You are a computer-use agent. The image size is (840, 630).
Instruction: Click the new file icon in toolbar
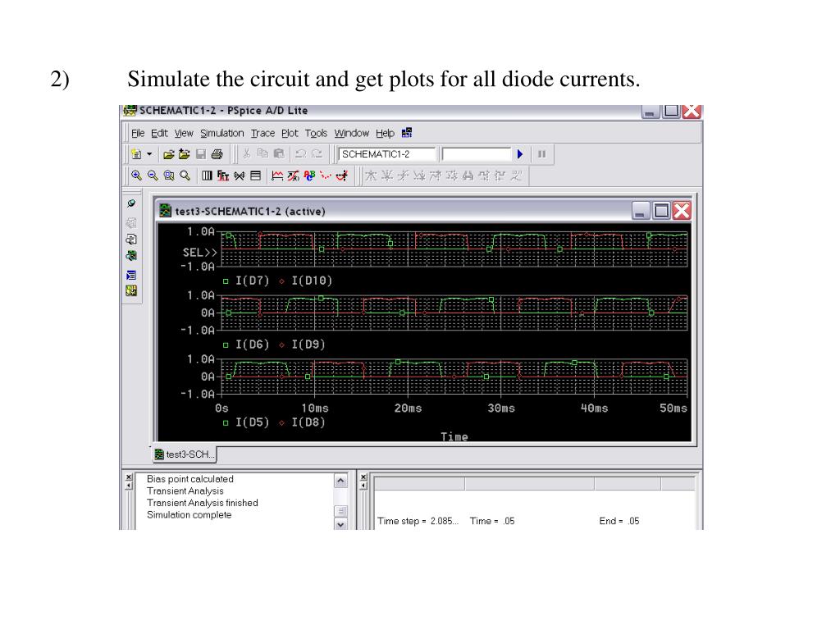pos(137,154)
